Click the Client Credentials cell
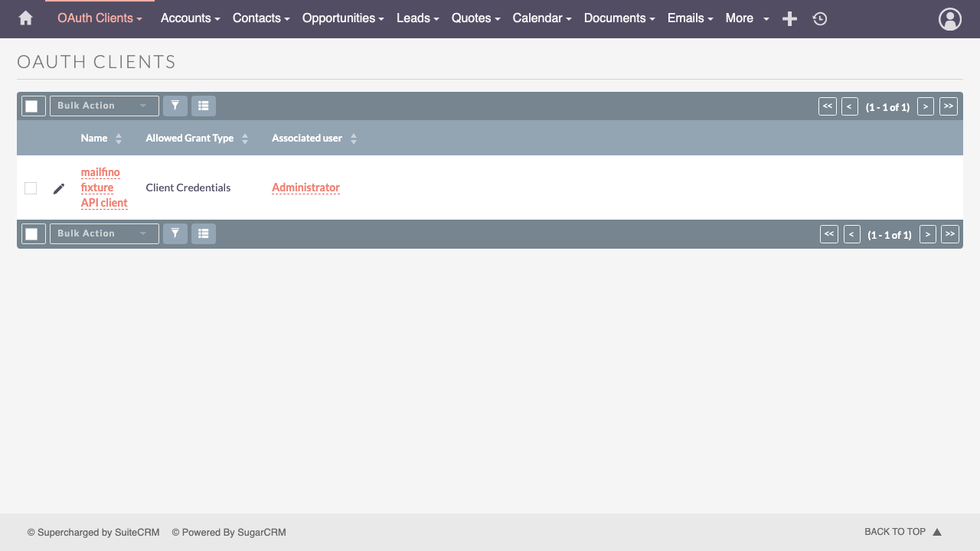Screen dimensions: 980x551 coord(188,187)
